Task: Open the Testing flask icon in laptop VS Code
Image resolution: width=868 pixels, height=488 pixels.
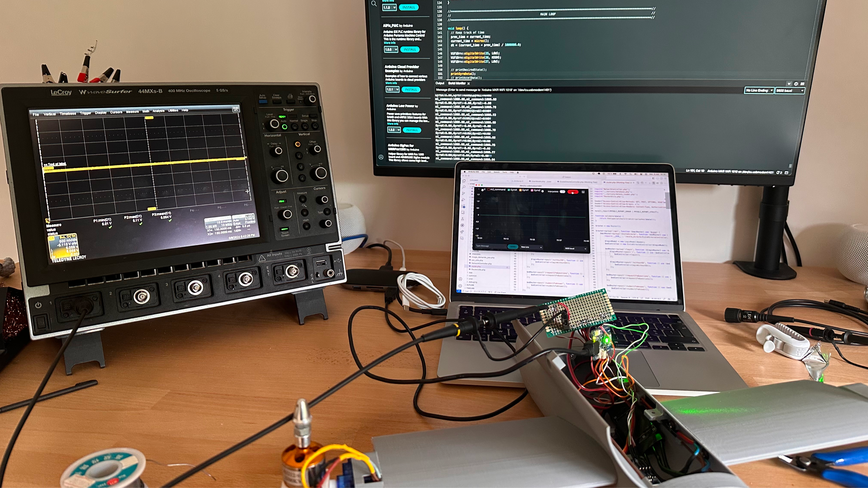Action: click(x=463, y=219)
